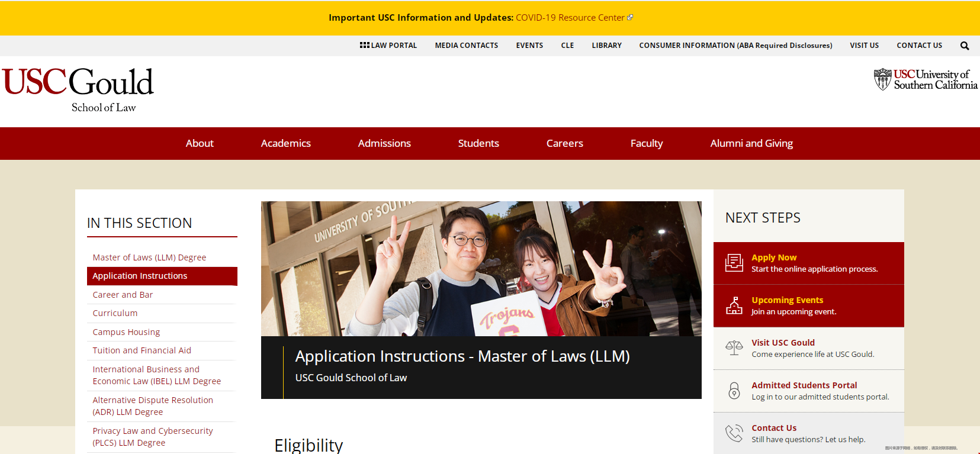
Task: Click the Upcoming Events building icon
Action: coord(734,305)
